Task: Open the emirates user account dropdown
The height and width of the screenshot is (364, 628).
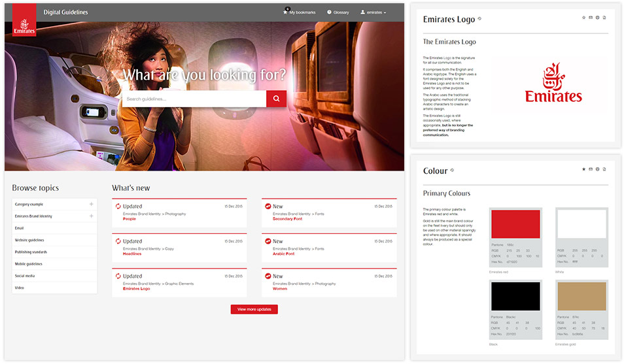Action: pyautogui.click(x=374, y=12)
